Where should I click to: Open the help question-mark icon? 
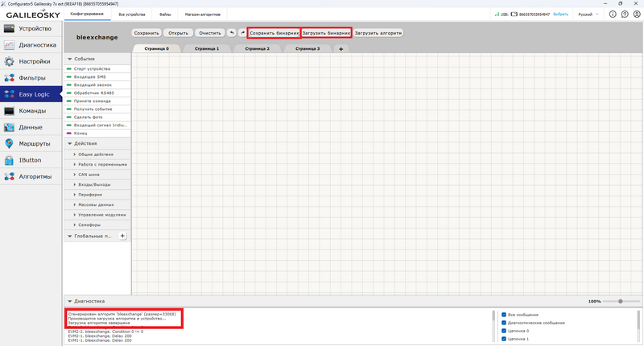pos(625,14)
